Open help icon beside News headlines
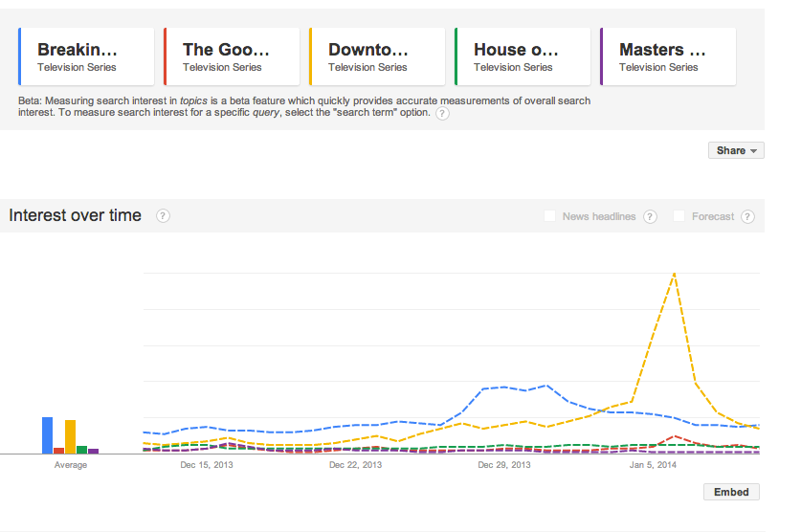Screen dimensions: 801x532 650,216
